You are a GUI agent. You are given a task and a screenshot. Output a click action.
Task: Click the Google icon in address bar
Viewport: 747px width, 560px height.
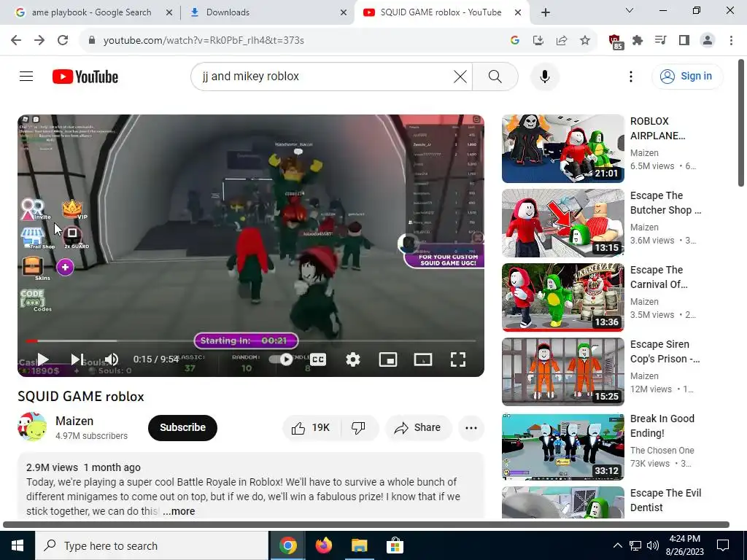(x=514, y=40)
